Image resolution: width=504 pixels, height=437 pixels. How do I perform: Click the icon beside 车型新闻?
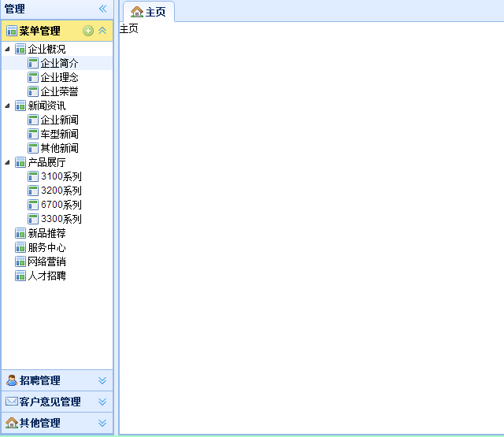point(33,134)
